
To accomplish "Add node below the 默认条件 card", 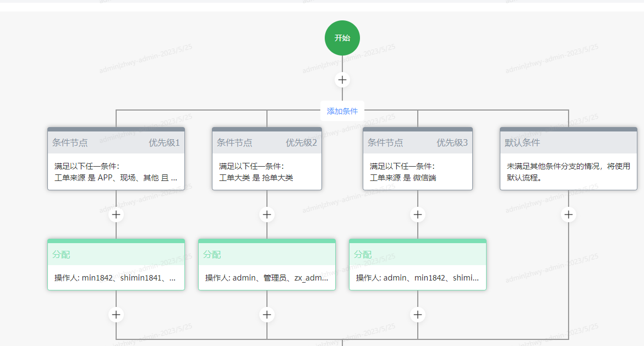I will click(569, 214).
